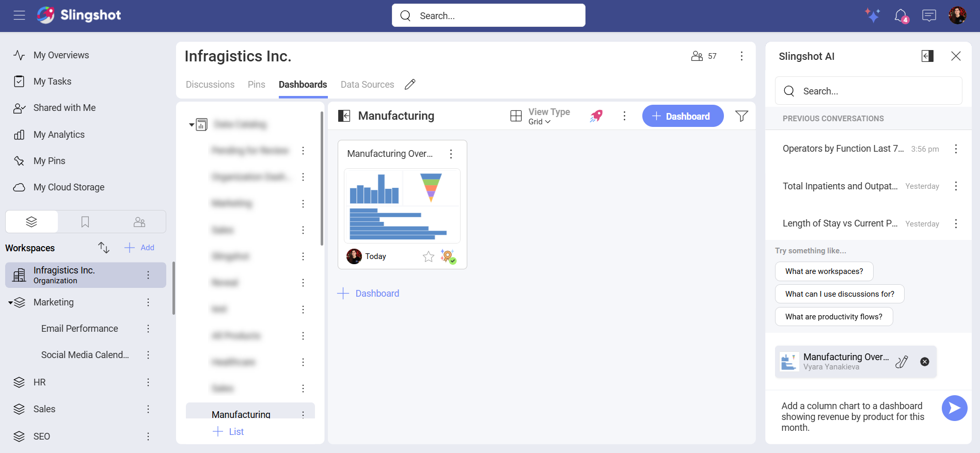The width and height of the screenshot is (980, 453).
Task: Open the HR workspace
Action: [39, 382]
